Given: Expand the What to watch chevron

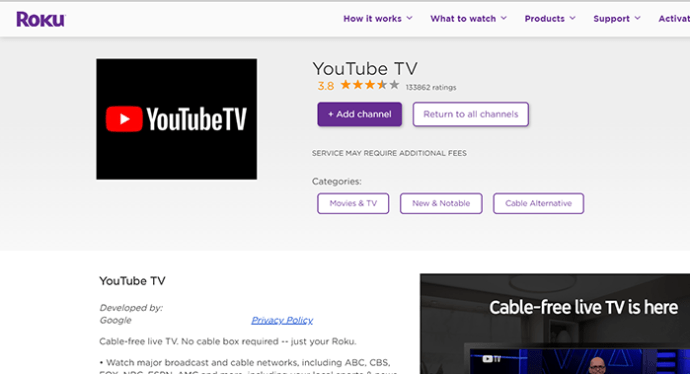Looking at the screenshot, I should coord(503,18).
